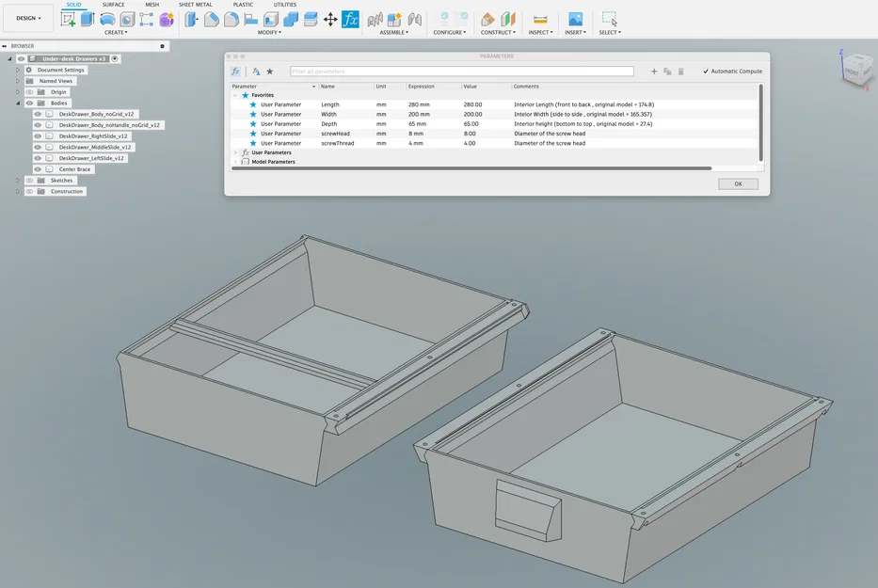Click OK to close the Parameters dialog
The image size is (878, 588).
(x=737, y=184)
